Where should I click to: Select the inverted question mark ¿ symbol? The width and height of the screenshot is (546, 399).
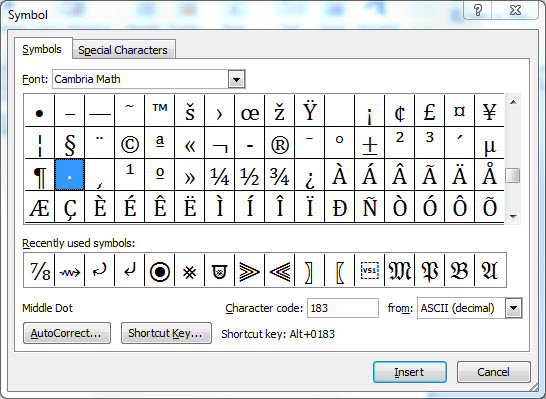coord(310,175)
